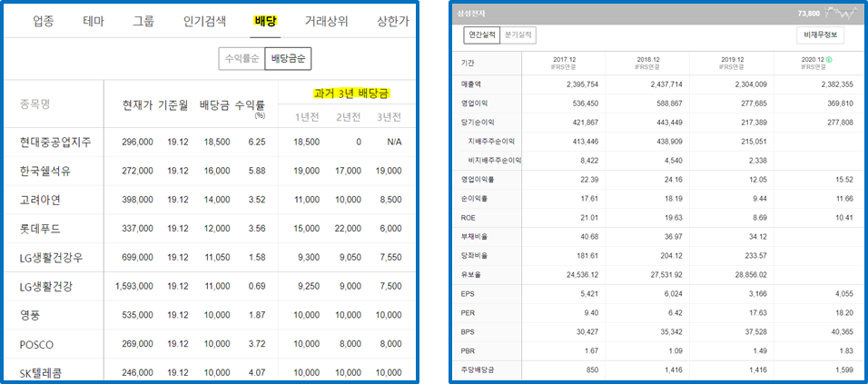868x384 pixels.
Task: Switch to 분기실적 view
Action: point(518,34)
